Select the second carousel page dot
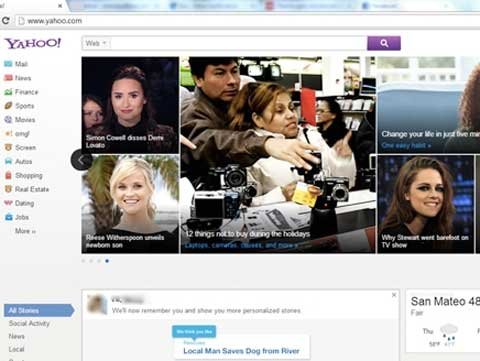 tap(91, 261)
